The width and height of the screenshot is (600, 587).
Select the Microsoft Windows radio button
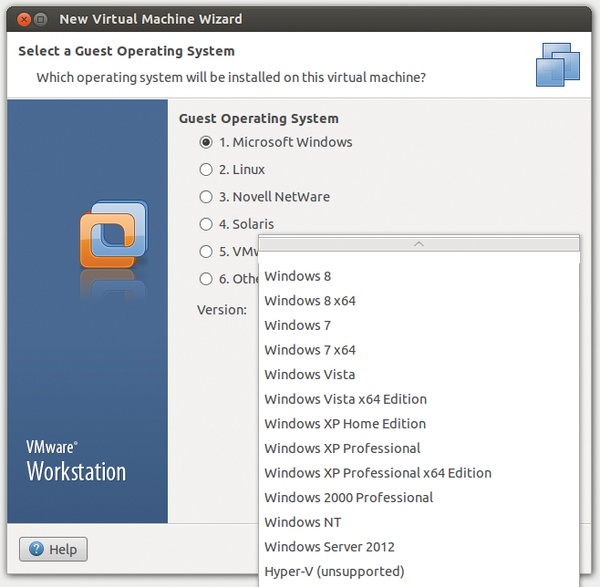click(206, 142)
